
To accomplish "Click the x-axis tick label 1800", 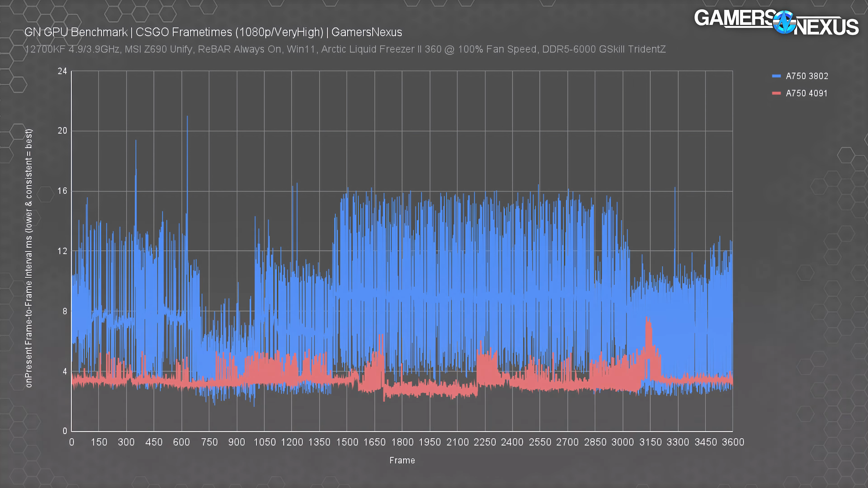I will point(402,442).
